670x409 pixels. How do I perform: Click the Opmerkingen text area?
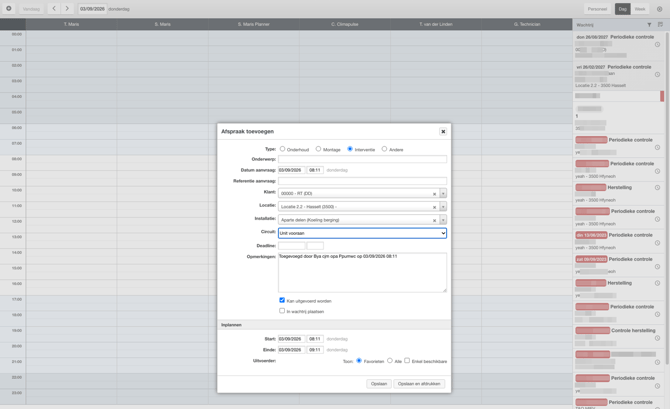pyautogui.click(x=362, y=273)
